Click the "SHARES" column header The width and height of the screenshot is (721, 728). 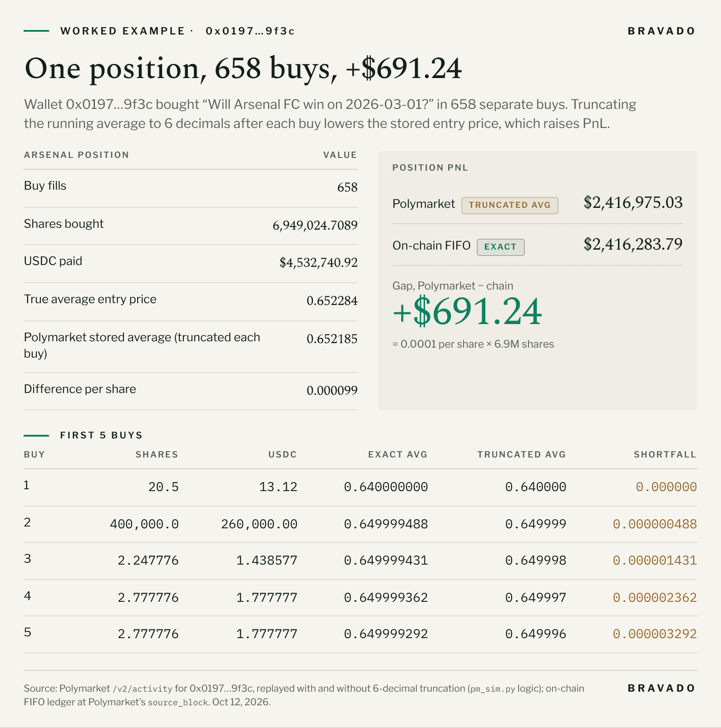157,454
